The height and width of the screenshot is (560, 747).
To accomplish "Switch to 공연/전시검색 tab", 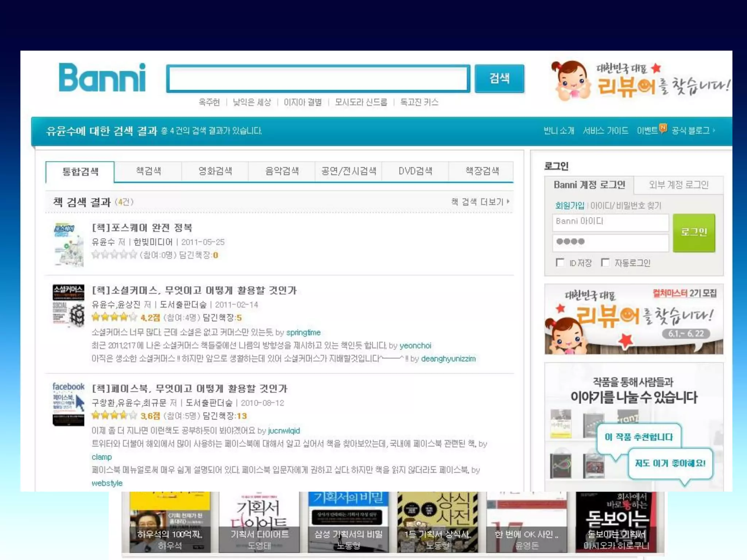I will click(348, 171).
